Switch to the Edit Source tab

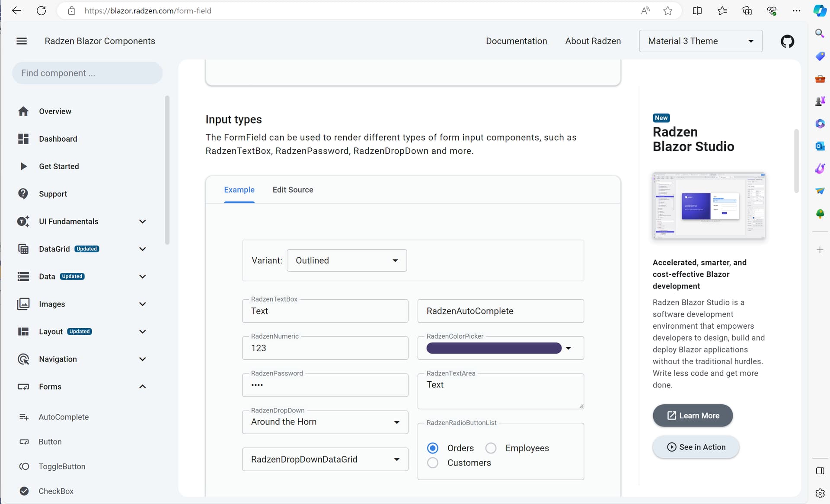point(293,190)
